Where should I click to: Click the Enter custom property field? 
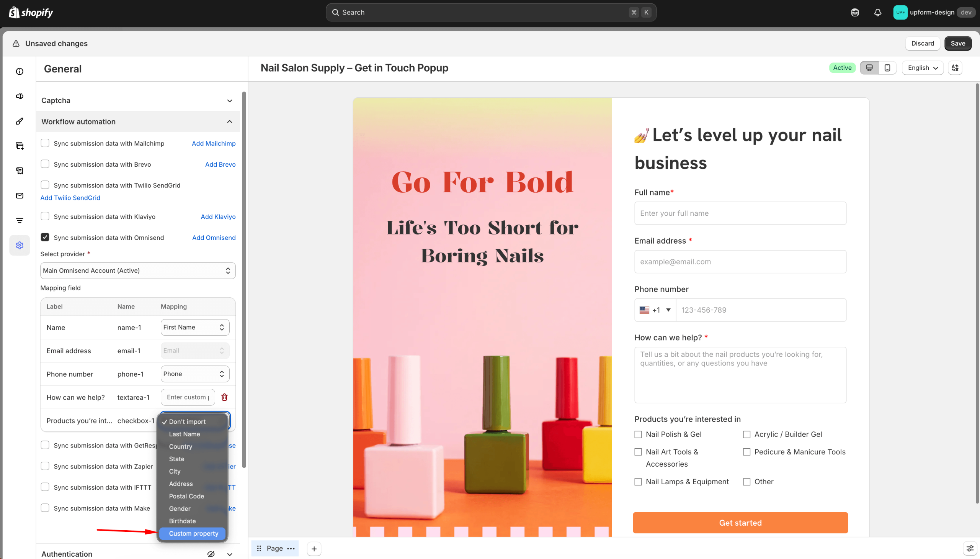(x=188, y=397)
